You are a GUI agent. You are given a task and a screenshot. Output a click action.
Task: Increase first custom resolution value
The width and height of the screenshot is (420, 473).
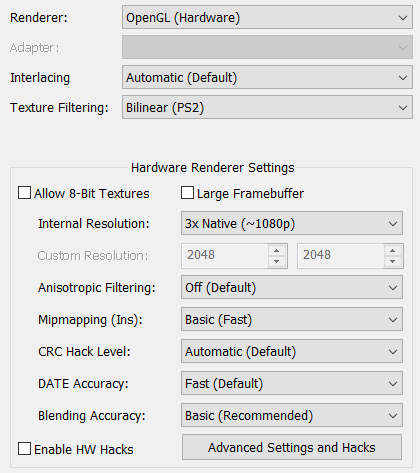pos(276,250)
